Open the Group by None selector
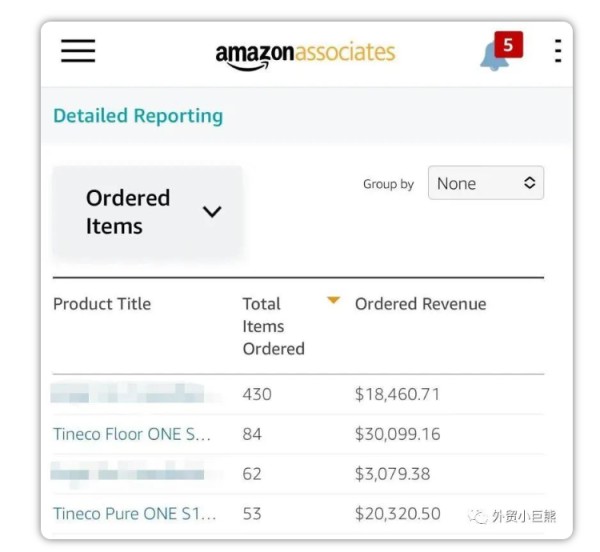600x552 pixels. pos(486,183)
